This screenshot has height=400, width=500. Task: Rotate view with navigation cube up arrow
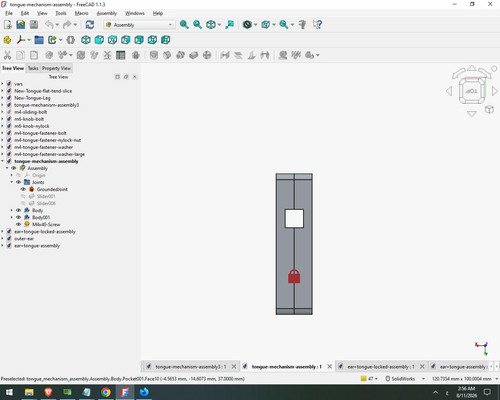pos(472,68)
